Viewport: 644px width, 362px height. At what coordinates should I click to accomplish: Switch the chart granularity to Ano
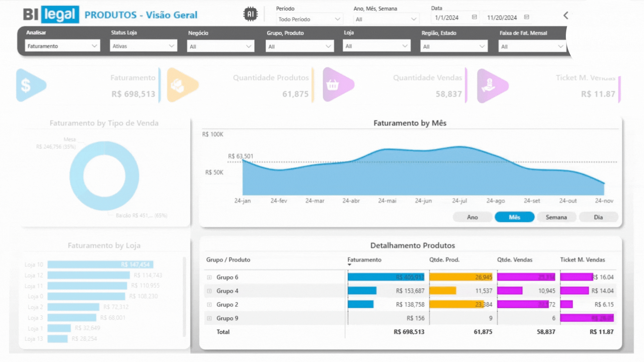472,217
